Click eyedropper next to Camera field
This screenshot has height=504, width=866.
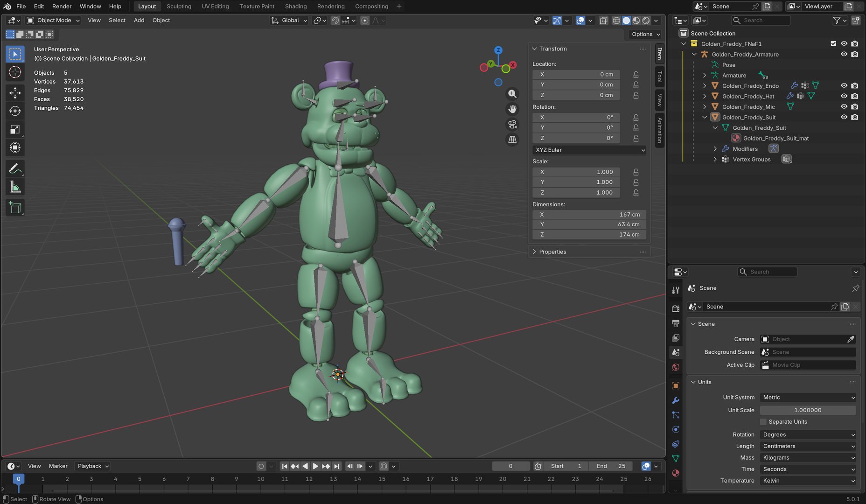tap(851, 339)
